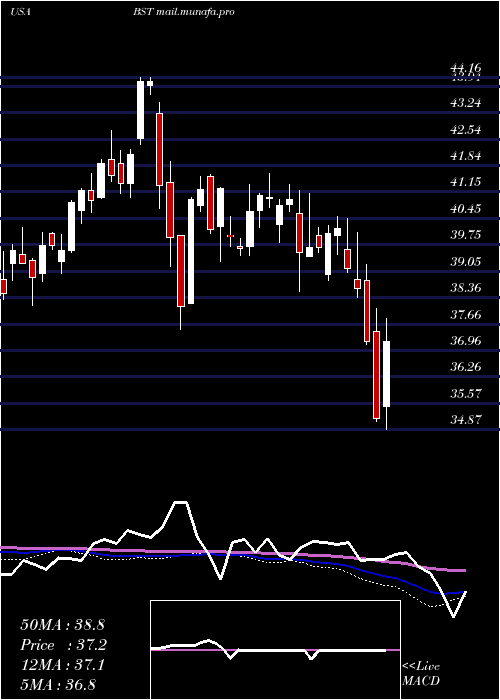Click the last white candle at the chart's right end
The height and width of the screenshot is (700, 500).
point(386,374)
